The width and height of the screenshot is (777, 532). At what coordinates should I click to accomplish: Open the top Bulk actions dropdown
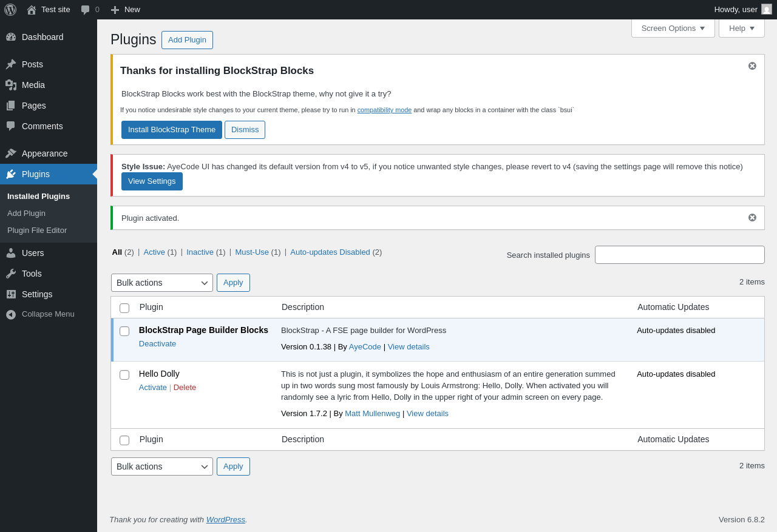point(162,283)
